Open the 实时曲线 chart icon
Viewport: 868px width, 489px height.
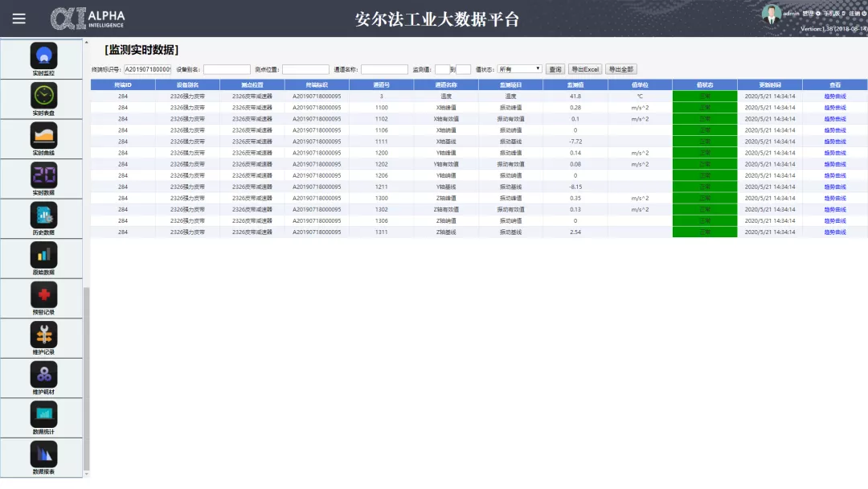(x=43, y=135)
